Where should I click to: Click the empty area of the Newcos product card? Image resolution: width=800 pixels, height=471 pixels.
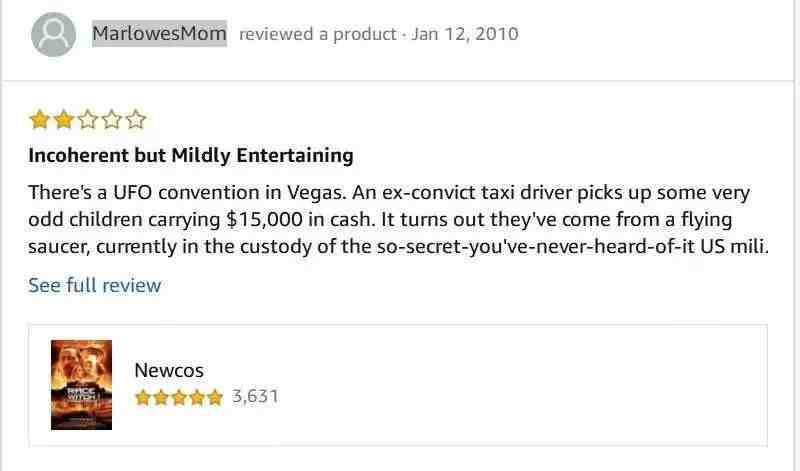pos(510,385)
